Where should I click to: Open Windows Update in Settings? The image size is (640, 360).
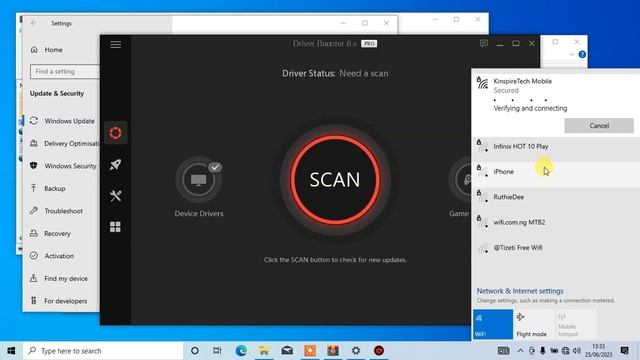click(62, 121)
